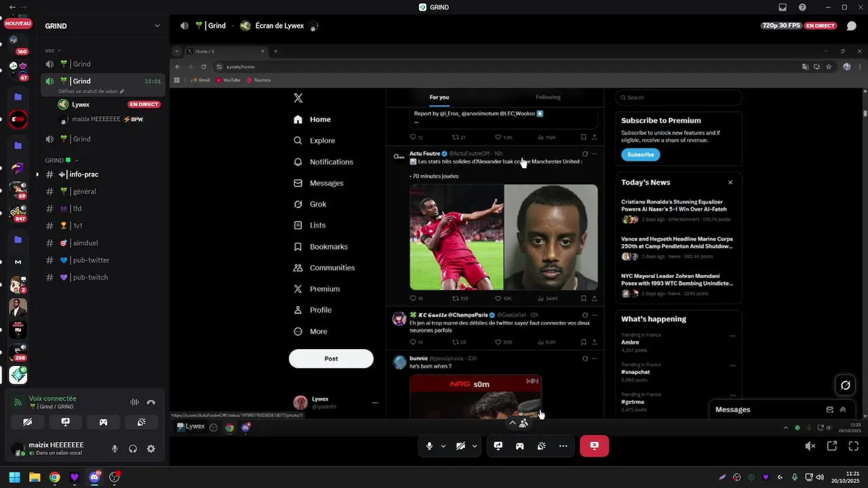Switch to Following tab in streamed X
This screenshot has width=868, height=488.
548,97
